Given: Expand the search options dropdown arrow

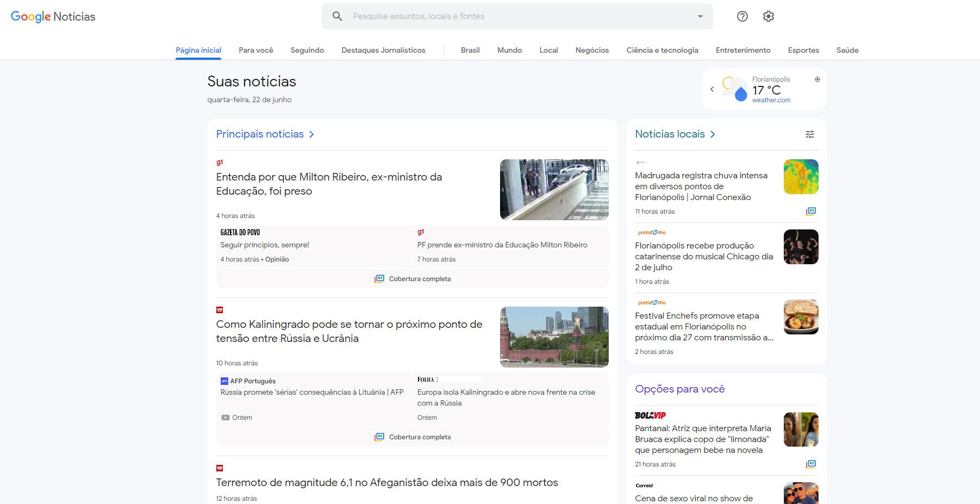Looking at the screenshot, I should (x=700, y=16).
